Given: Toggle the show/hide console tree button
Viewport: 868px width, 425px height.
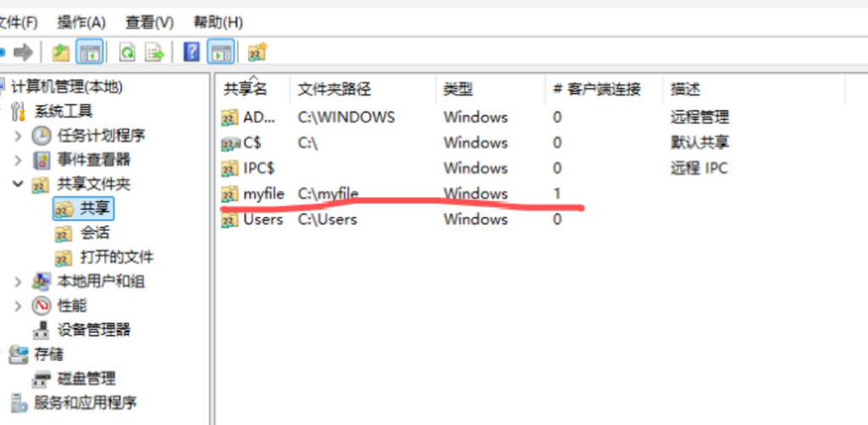Looking at the screenshot, I should 89,53.
